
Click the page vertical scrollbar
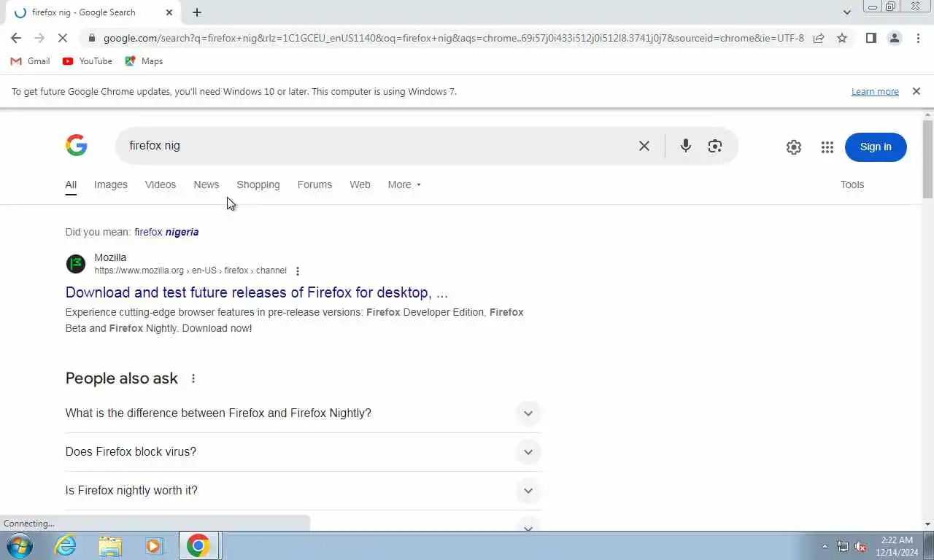928,159
